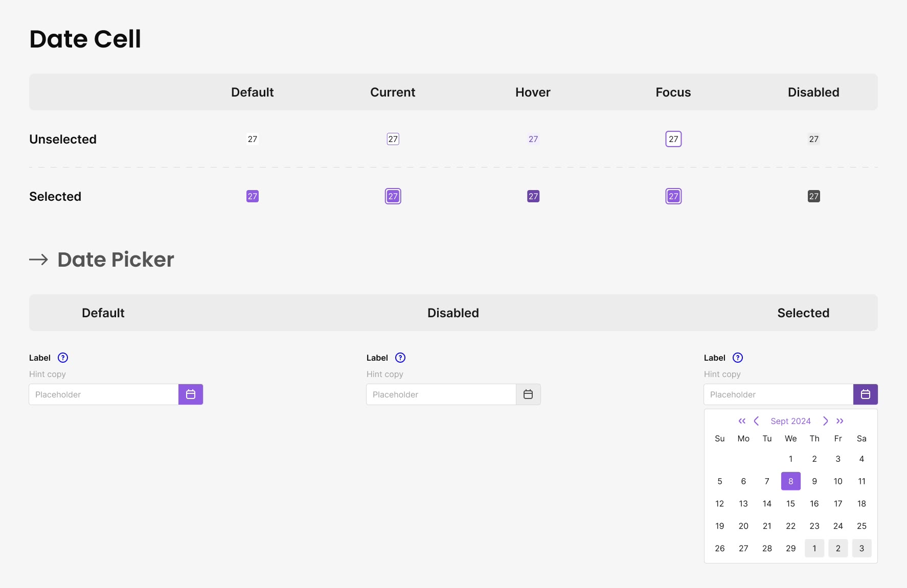Click Selected Focus date cell 27
The height and width of the screenshot is (588, 907).
[673, 196]
